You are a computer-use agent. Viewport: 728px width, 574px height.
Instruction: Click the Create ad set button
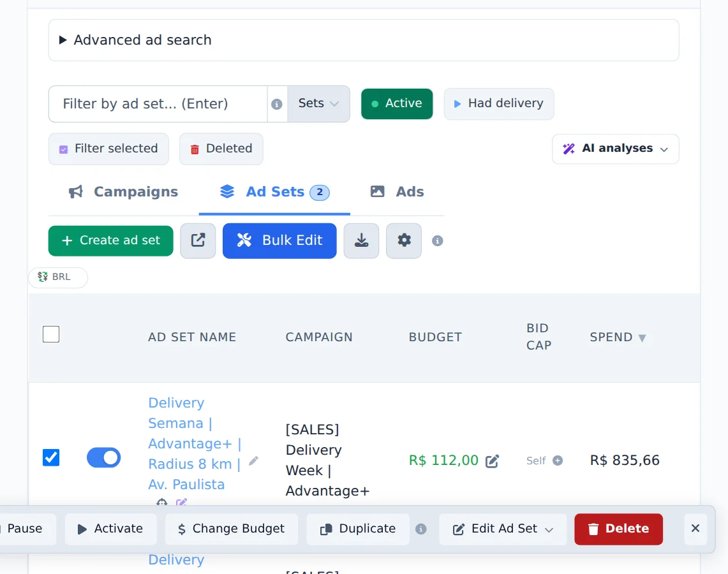tap(111, 240)
